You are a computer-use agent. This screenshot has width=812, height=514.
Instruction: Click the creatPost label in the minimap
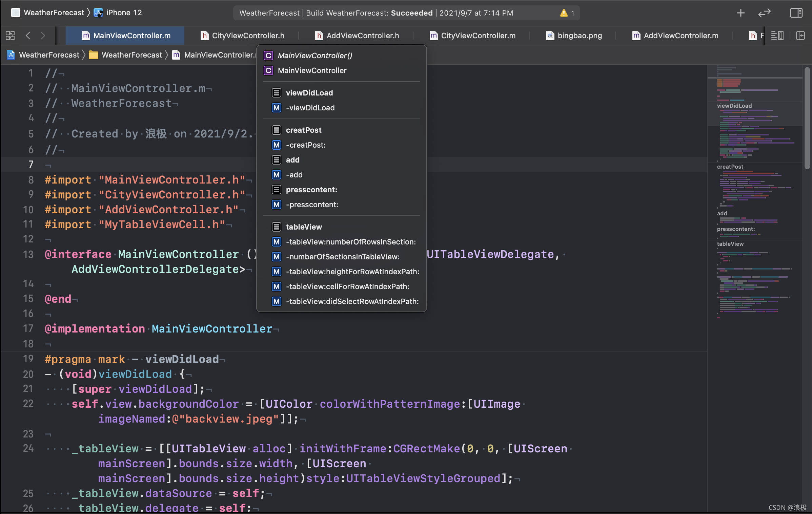click(730, 167)
